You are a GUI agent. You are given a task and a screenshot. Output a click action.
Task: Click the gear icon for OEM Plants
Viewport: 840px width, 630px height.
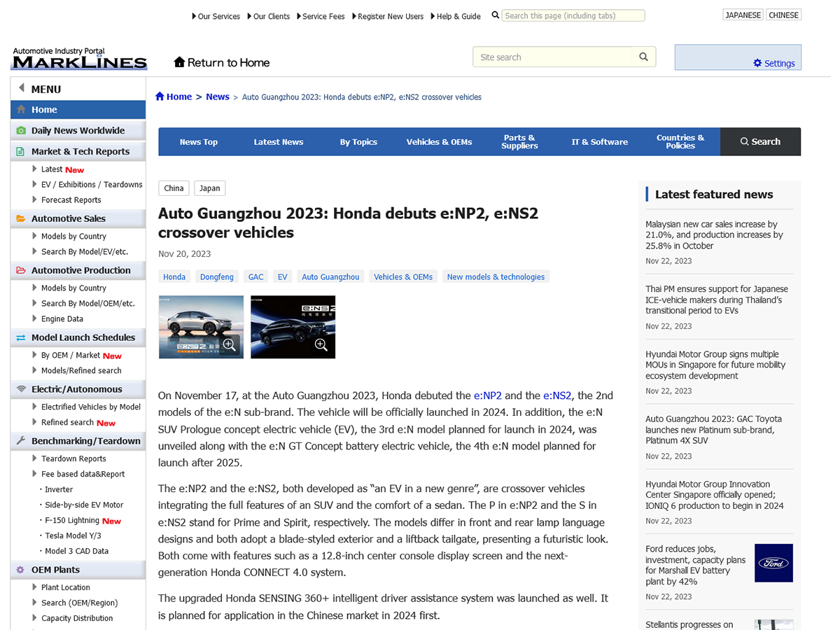[x=21, y=570]
